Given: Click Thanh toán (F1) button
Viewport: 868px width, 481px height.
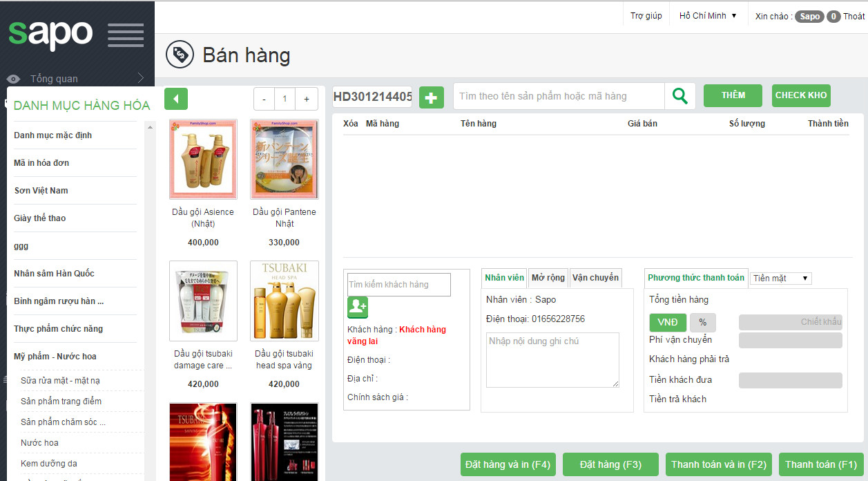Looking at the screenshot, I should (821, 464).
